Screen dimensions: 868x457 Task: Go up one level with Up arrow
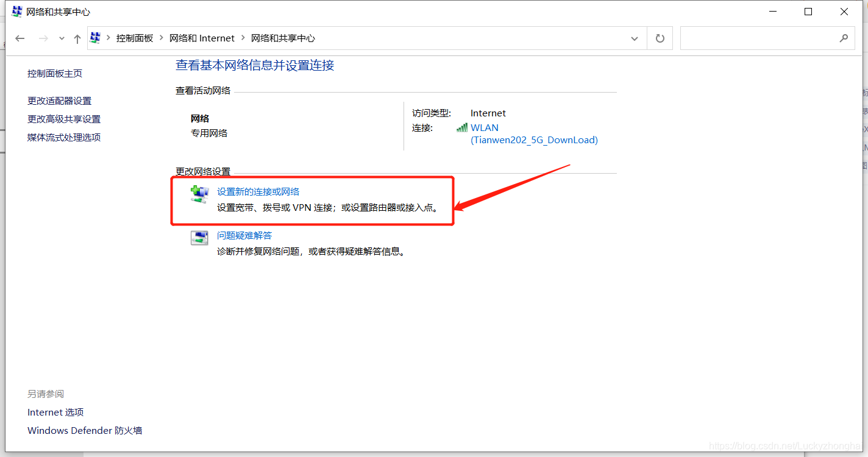(77, 38)
